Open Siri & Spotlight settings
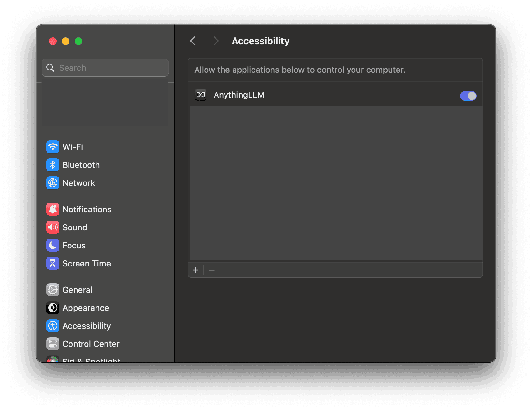The width and height of the screenshot is (532, 410). [x=91, y=360]
